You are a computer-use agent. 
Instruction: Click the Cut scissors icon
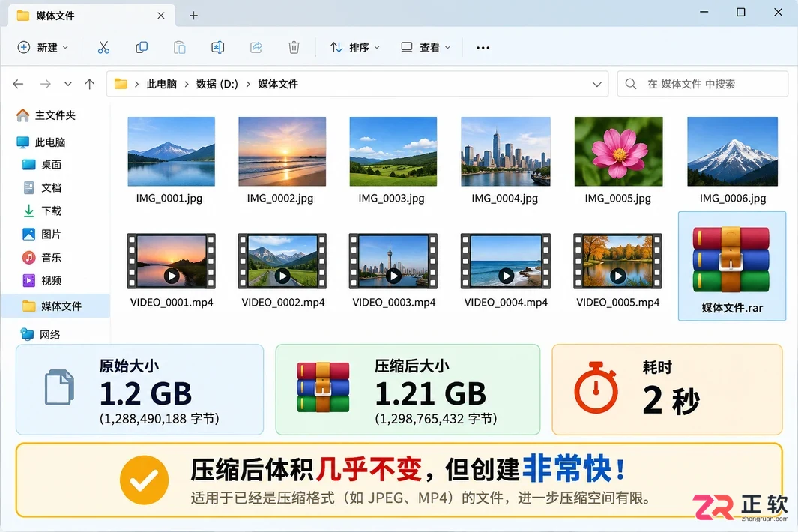point(103,48)
